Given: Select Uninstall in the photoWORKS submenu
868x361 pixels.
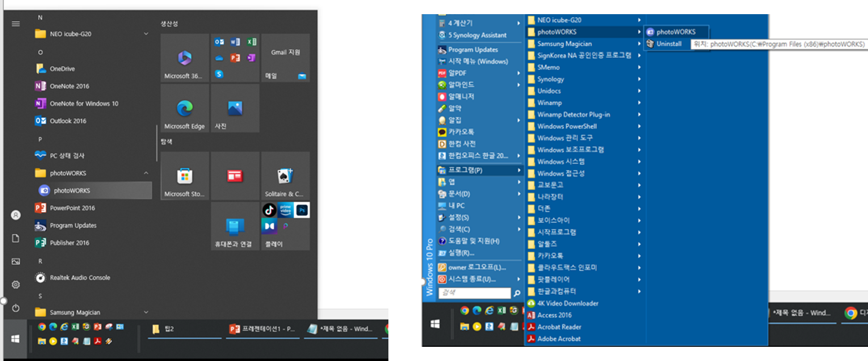Looking at the screenshot, I should point(668,44).
